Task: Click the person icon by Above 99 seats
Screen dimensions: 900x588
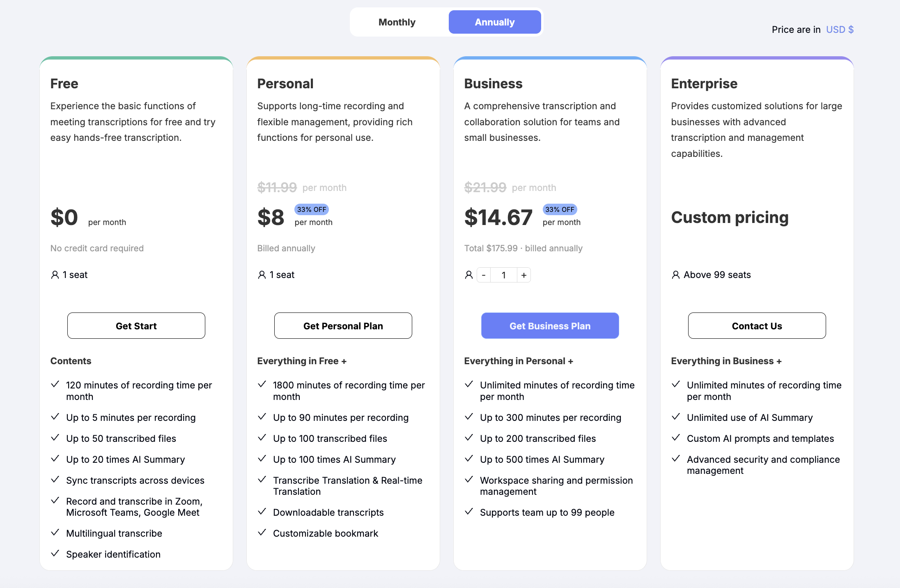Action: coord(676,275)
